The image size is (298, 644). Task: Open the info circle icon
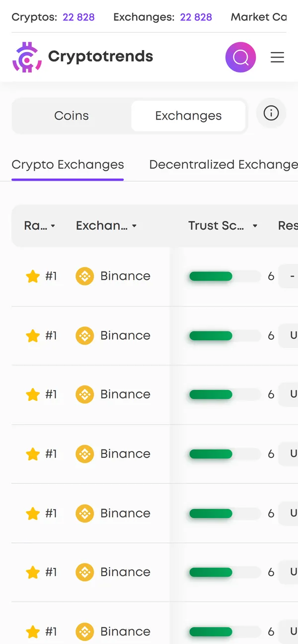click(x=271, y=113)
